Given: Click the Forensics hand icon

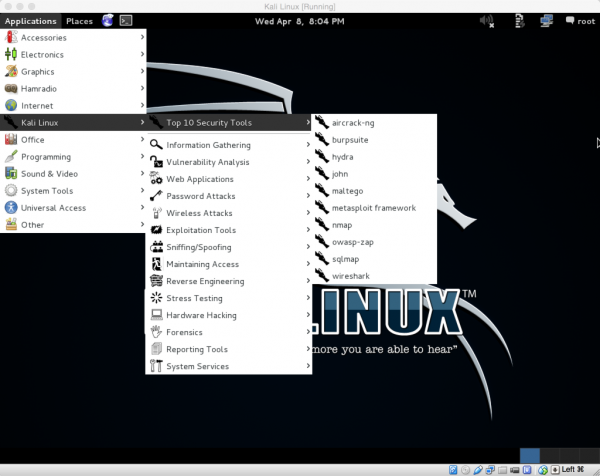Looking at the screenshot, I should tap(156, 332).
